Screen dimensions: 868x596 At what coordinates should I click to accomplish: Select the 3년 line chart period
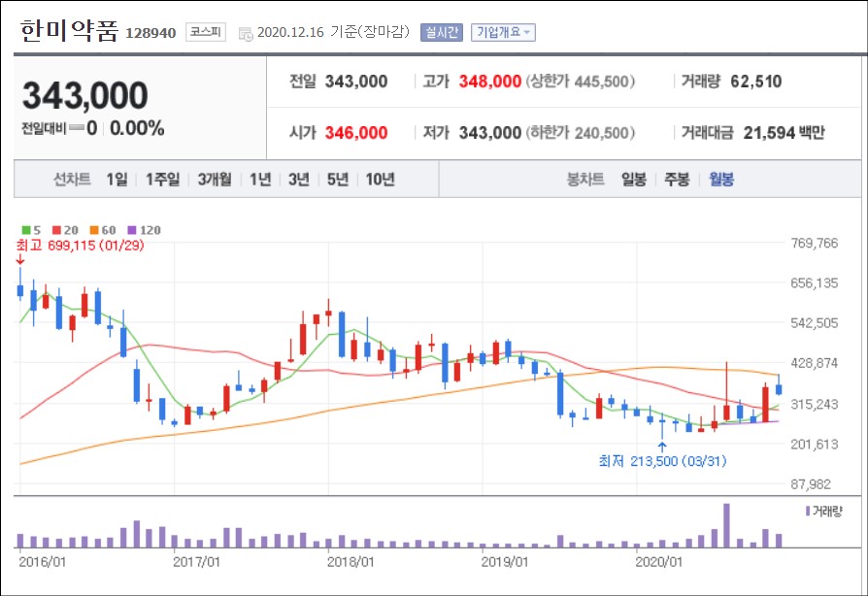[x=299, y=180]
